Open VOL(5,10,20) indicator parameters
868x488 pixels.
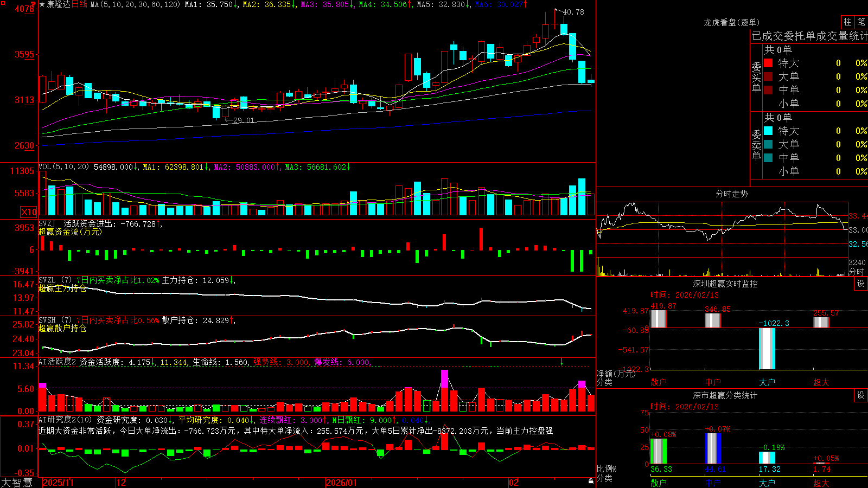tap(64, 167)
